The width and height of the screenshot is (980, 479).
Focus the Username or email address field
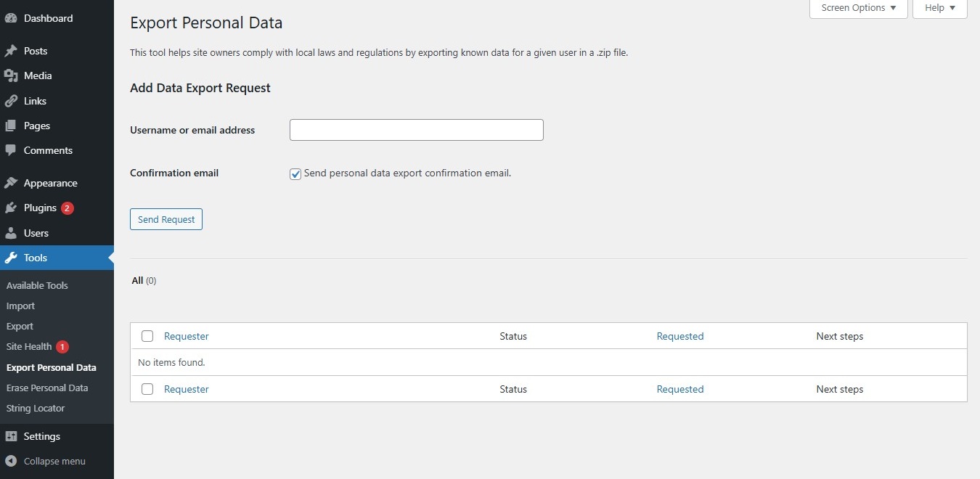coord(417,130)
